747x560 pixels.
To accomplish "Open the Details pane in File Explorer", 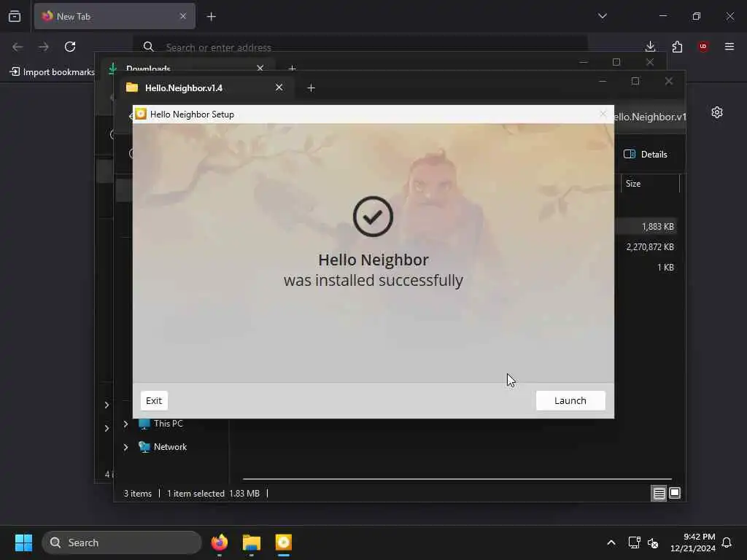I will click(x=646, y=155).
